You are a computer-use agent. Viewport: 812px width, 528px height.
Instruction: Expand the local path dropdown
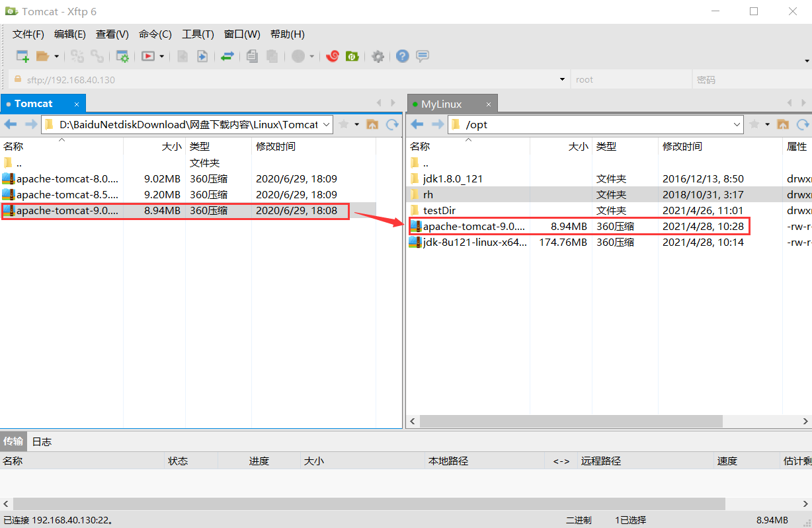tap(327, 124)
